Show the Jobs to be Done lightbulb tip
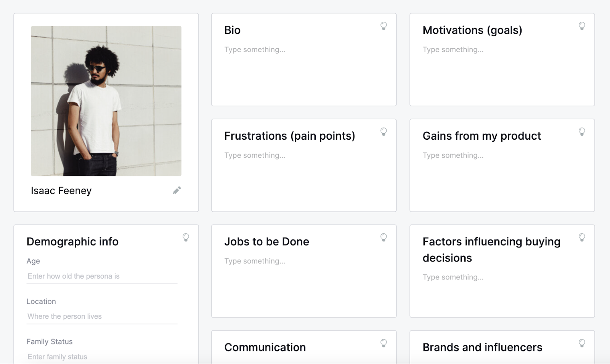The image size is (610, 364). pos(384,238)
